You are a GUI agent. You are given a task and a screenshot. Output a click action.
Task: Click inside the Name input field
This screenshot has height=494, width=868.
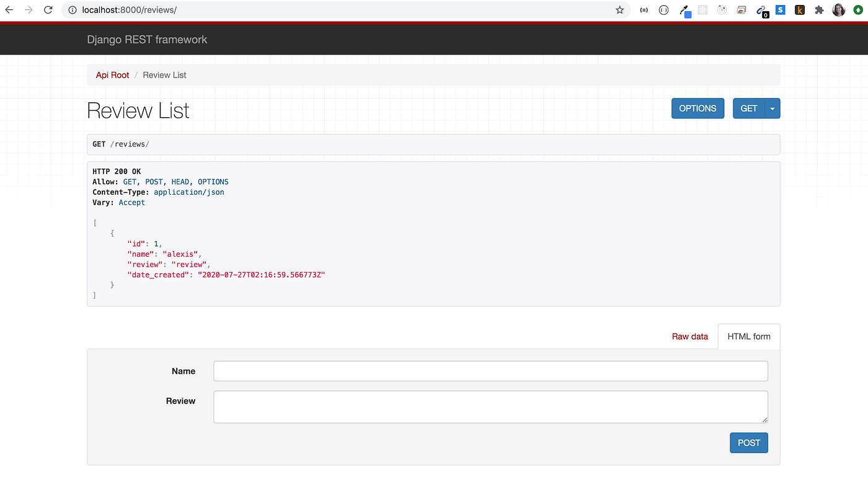[x=490, y=371]
